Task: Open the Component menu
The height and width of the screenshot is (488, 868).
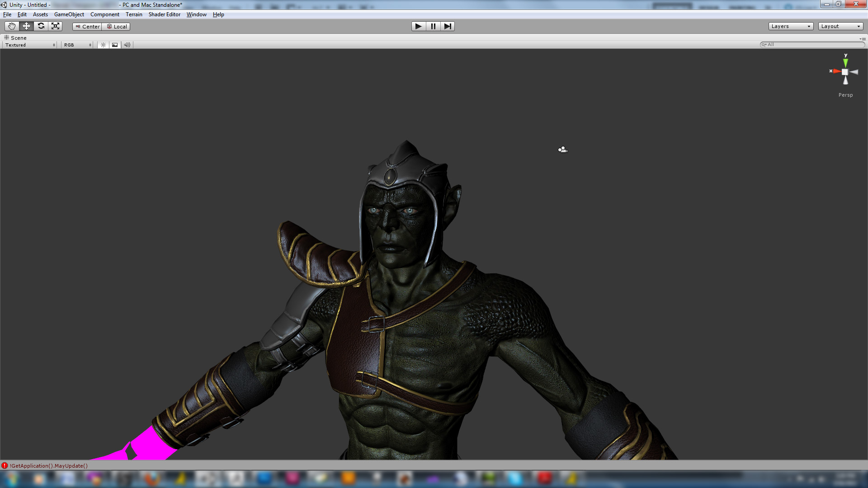Action: pyautogui.click(x=105, y=14)
